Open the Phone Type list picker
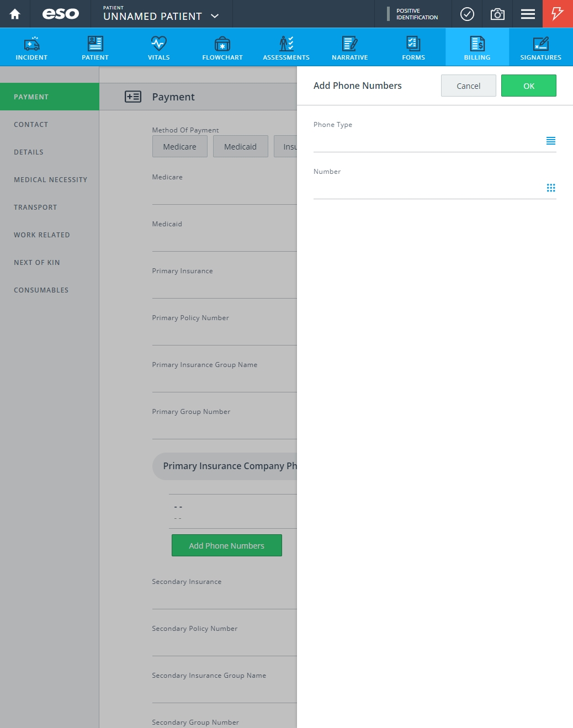Viewport: 573px width, 728px height. (x=550, y=141)
